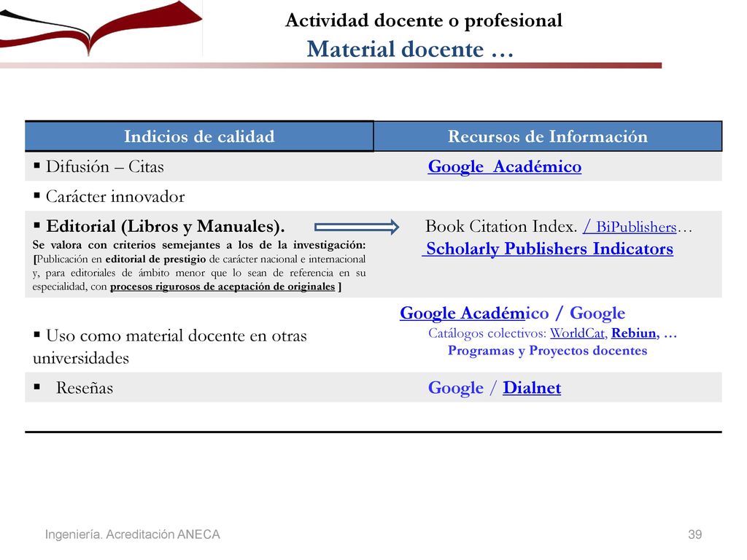Click the bold 'editorial de prestigio' phrase
This screenshot has width=747, height=560.
click(x=155, y=259)
